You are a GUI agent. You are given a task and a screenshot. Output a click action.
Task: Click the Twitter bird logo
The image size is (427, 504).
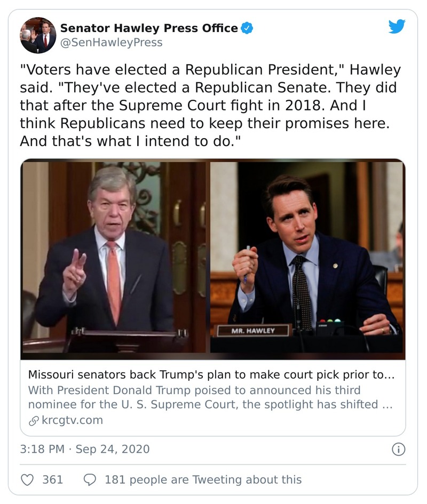(397, 27)
